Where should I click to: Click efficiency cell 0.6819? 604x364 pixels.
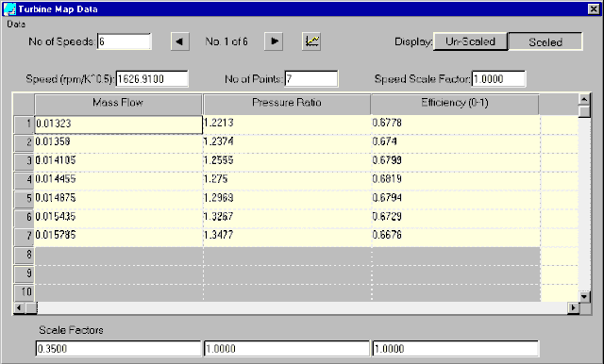click(456, 180)
